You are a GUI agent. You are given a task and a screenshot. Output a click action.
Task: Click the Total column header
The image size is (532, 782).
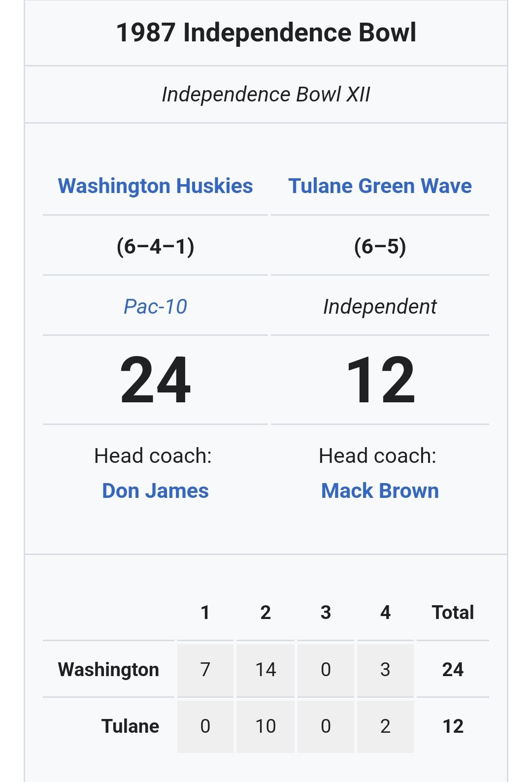point(453,612)
